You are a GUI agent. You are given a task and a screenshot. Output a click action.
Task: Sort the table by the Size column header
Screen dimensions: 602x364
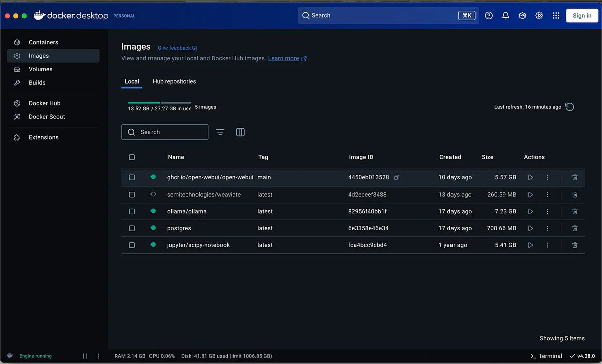487,157
